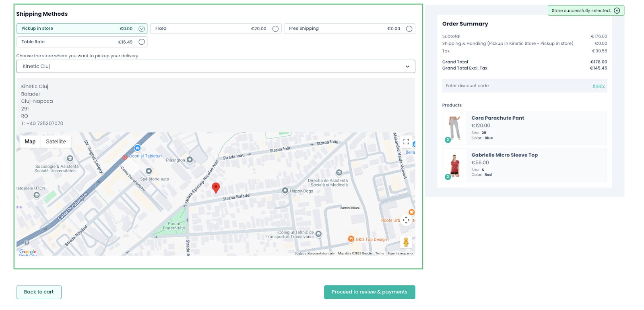Select Pickup in store shipping method
The width and height of the screenshot is (644, 310).
142,29
